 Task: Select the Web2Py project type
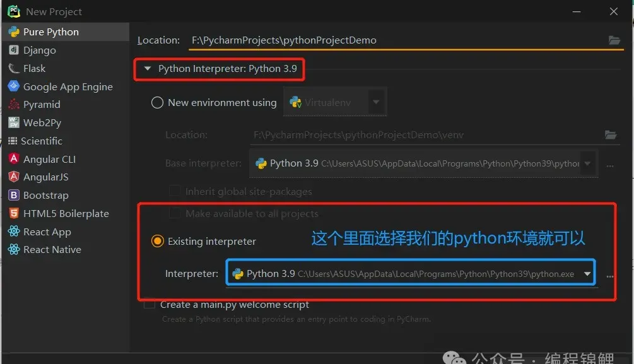tap(66, 122)
